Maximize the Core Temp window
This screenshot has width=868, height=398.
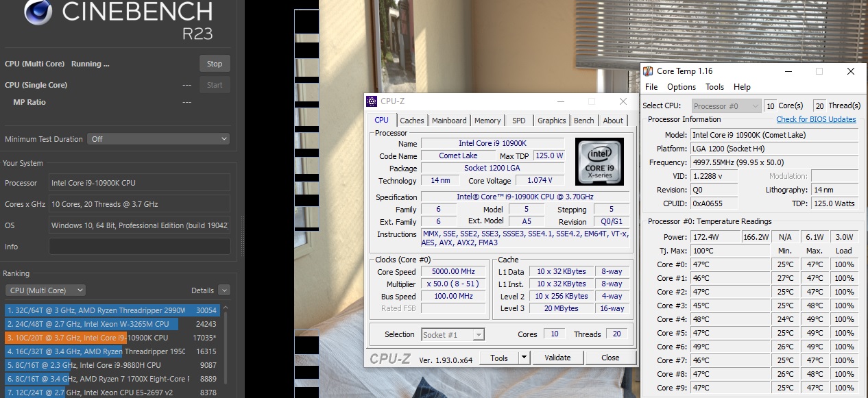[x=819, y=71]
